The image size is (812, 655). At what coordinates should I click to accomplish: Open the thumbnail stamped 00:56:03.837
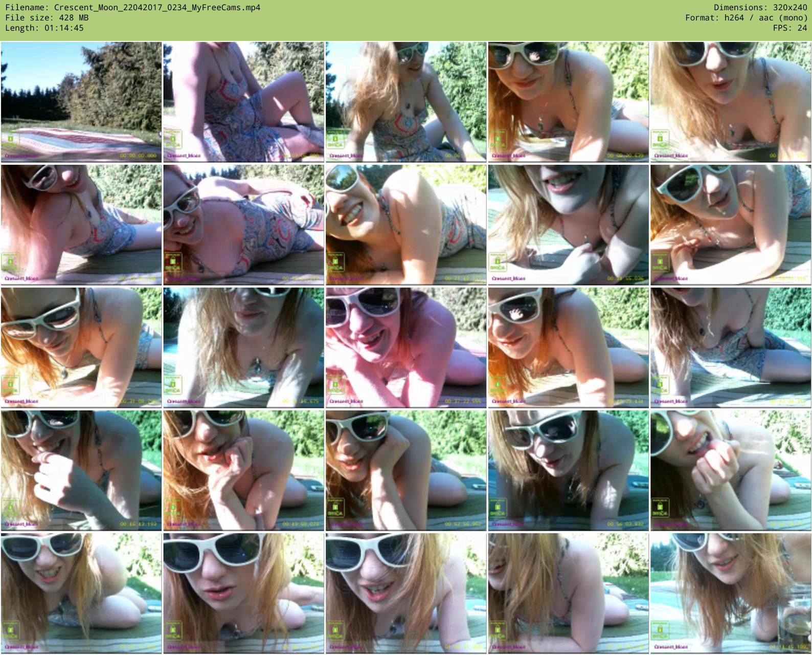[x=568, y=470]
